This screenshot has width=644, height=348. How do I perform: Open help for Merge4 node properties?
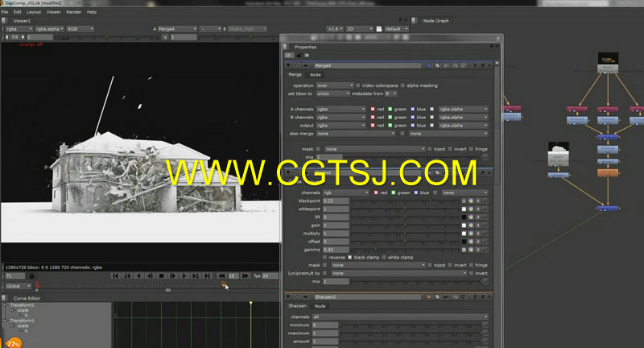tap(475, 66)
